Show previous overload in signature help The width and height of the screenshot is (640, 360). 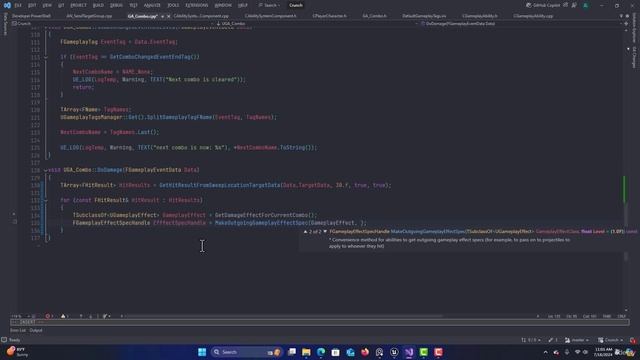click(x=305, y=231)
